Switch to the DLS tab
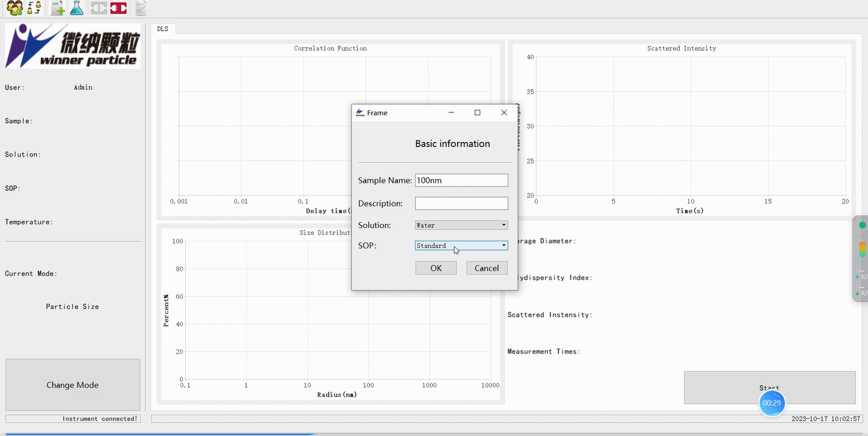 (x=163, y=29)
